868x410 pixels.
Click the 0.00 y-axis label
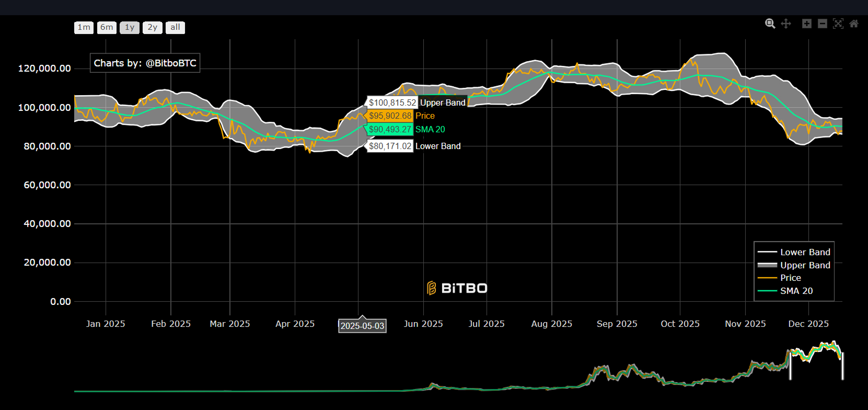[x=61, y=301]
